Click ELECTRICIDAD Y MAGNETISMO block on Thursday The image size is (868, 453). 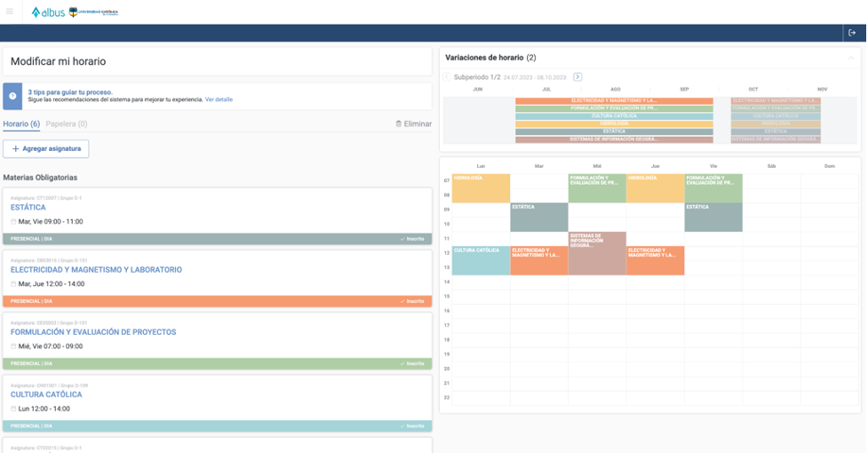tap(656, 261)
